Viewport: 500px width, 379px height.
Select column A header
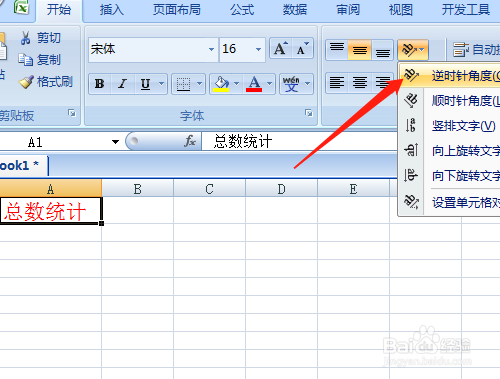[x=50, y=189]
